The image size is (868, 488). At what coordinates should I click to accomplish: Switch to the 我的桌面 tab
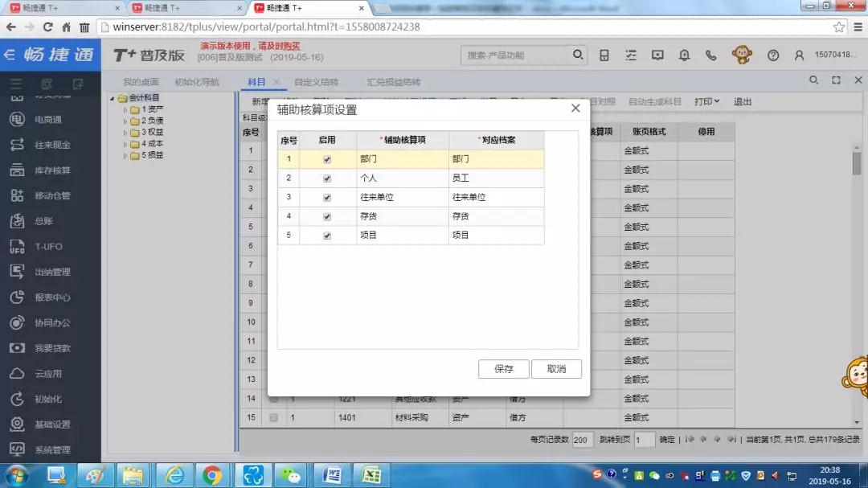pos(141,82)
